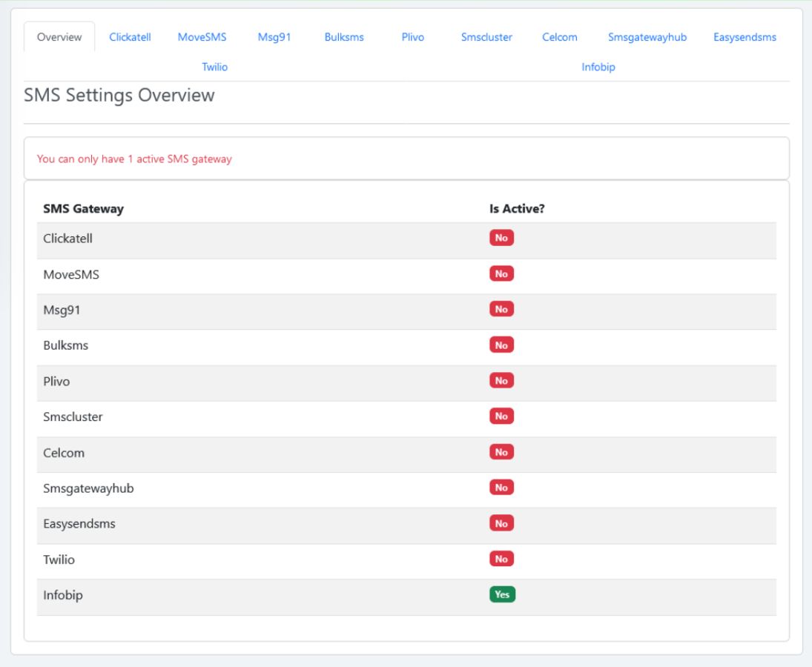Switch to the Infobip tab

[x=598, y=67]
